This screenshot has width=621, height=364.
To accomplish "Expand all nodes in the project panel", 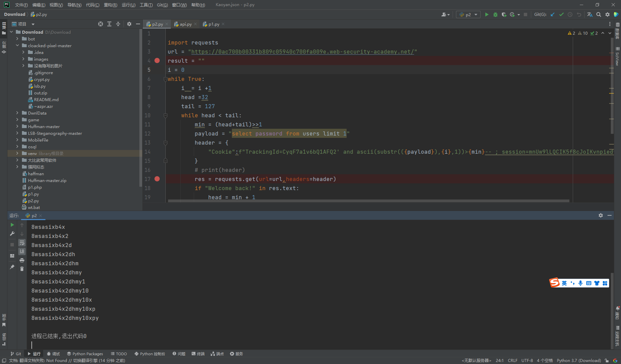I will pyautogui.click(x=109, y=24).
